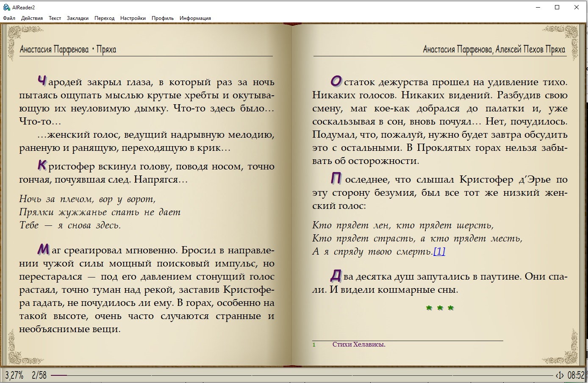588x383 pixels.
Task: Click the AlReader2 app icon in title bar
Action: [x=6, y=7]
